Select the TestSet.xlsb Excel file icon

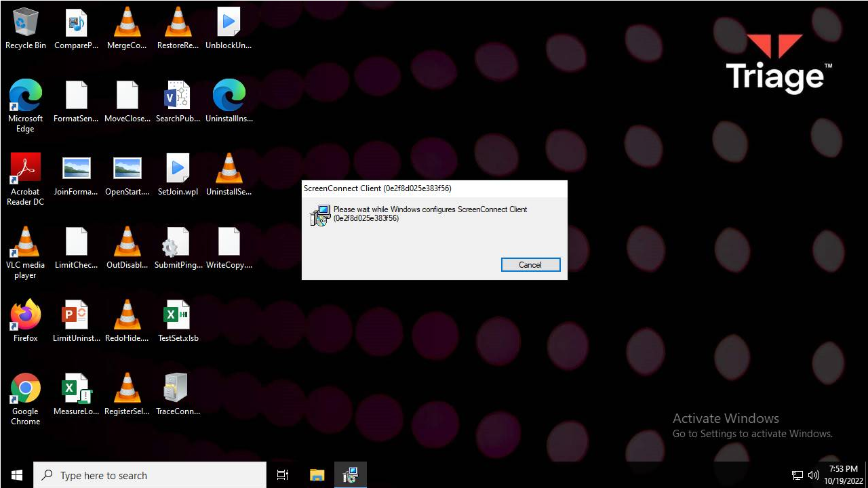tap(178, 321)
